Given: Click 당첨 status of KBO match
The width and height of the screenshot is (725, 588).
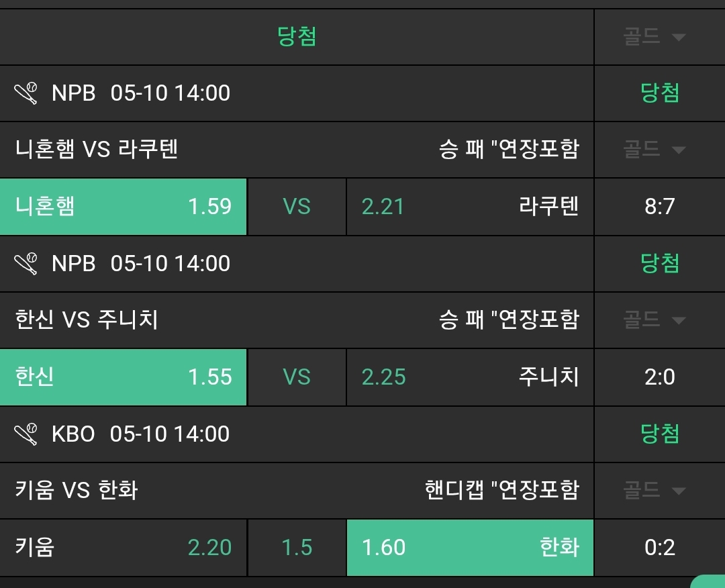Looking at the screenshot, I should [x=660, y=434].
